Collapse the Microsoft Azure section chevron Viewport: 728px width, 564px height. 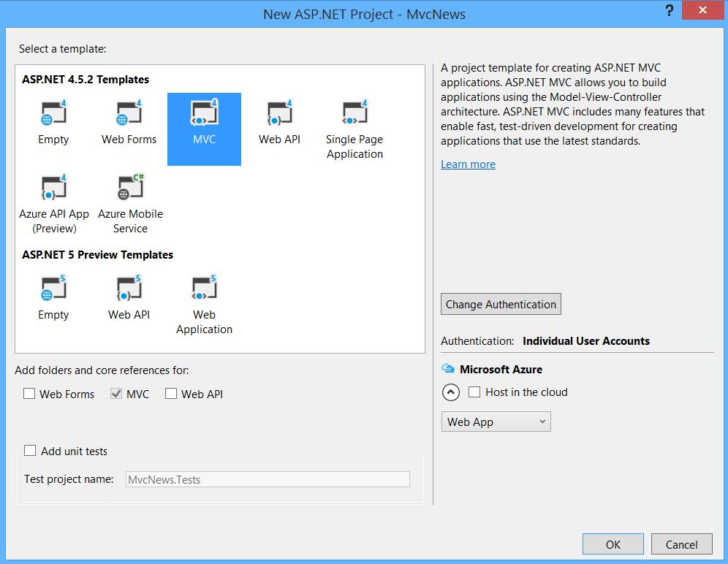click(x=451, y=393)
